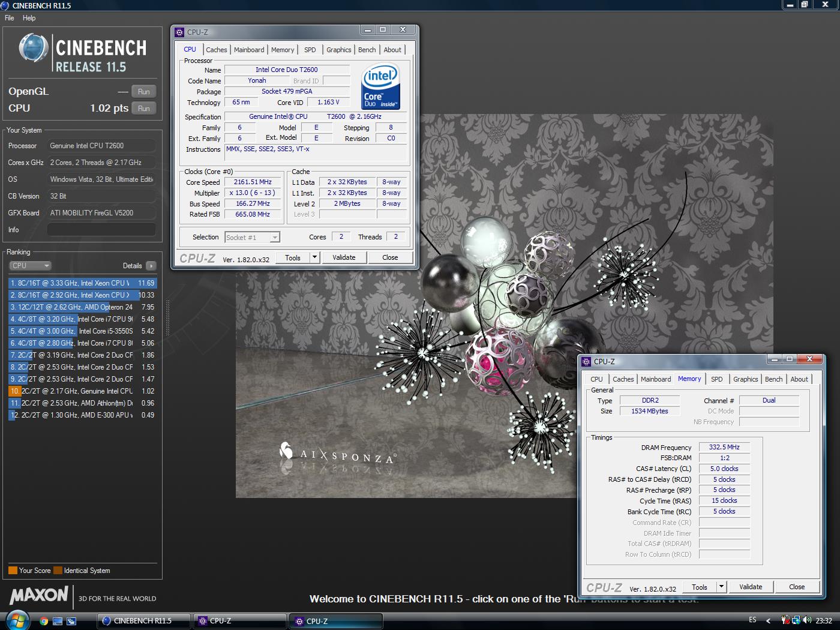The image size is (840, 630).
Task: Select ranking row 5 Intel Core i5-3550S
Action: (82, 331)
